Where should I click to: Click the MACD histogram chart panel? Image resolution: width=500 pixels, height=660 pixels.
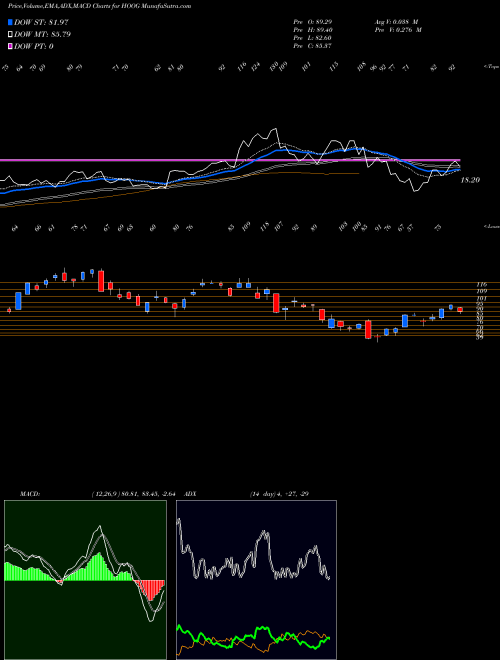pos(85,580)
